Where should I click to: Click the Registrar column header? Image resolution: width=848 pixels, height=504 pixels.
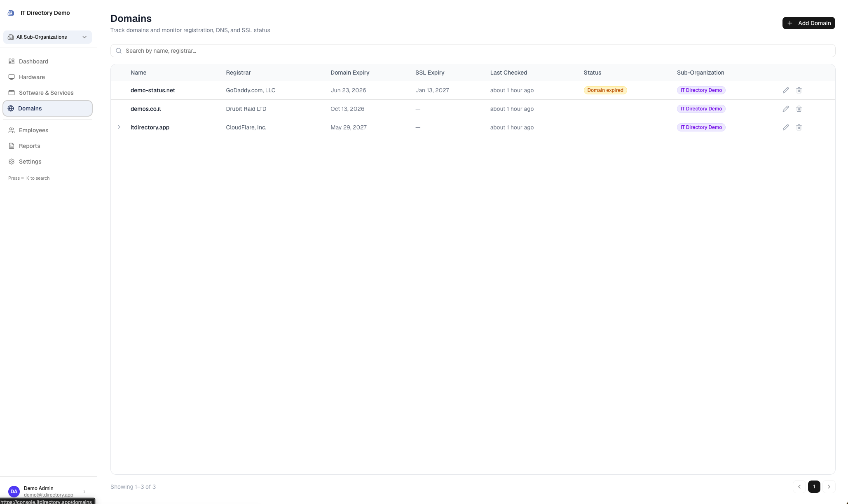pos(238,73)
